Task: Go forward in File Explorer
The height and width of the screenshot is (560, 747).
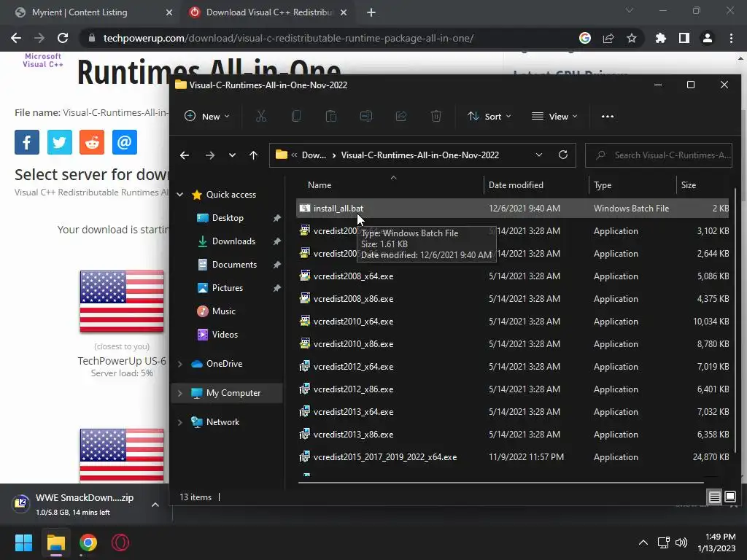Action: point(209,155)
